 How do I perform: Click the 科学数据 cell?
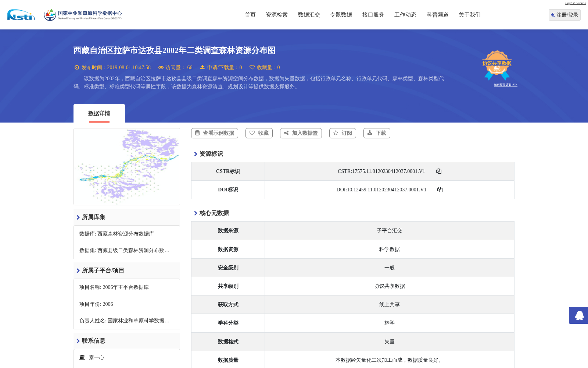[x=390, y=249]
